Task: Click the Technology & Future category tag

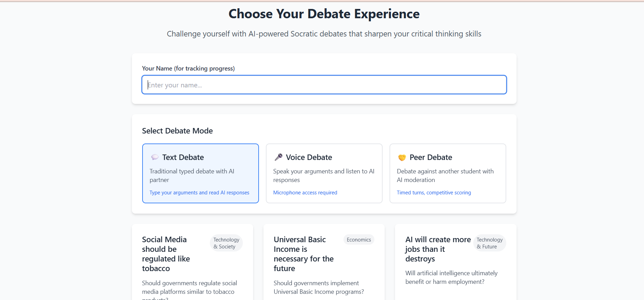Action: (x=489, y=243)
